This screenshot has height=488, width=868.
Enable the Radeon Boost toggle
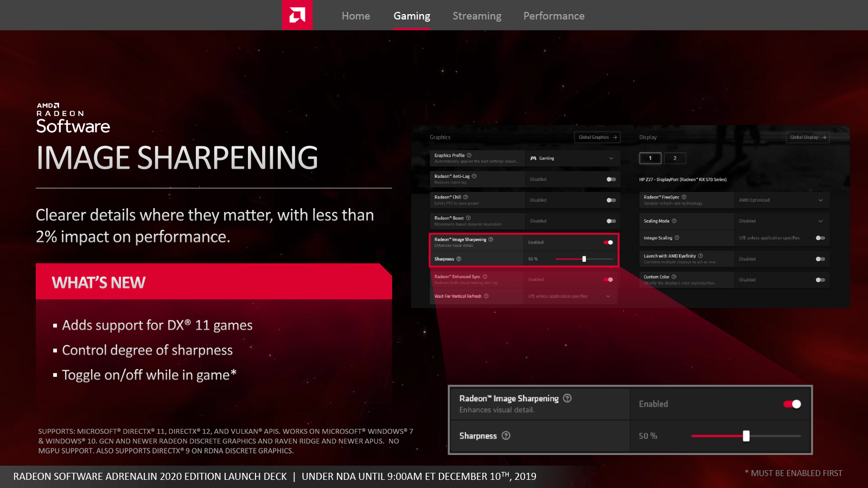click(x=612, y=221)
